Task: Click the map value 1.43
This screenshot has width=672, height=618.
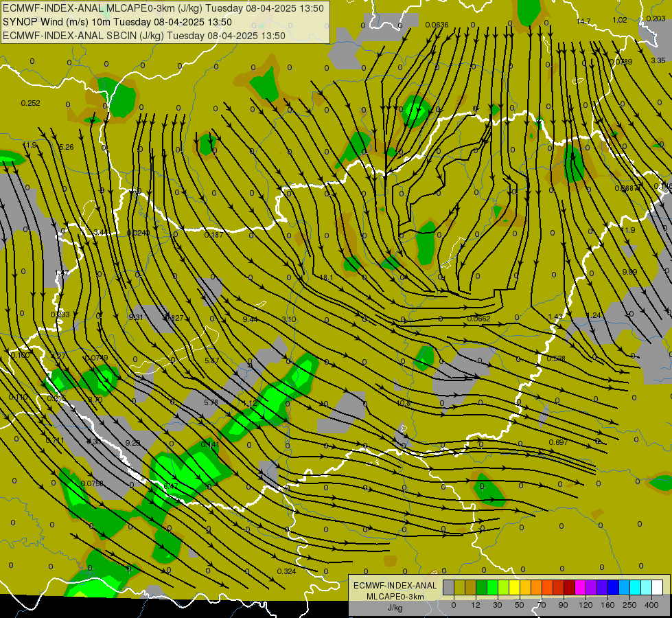Action: coord(555,317)
